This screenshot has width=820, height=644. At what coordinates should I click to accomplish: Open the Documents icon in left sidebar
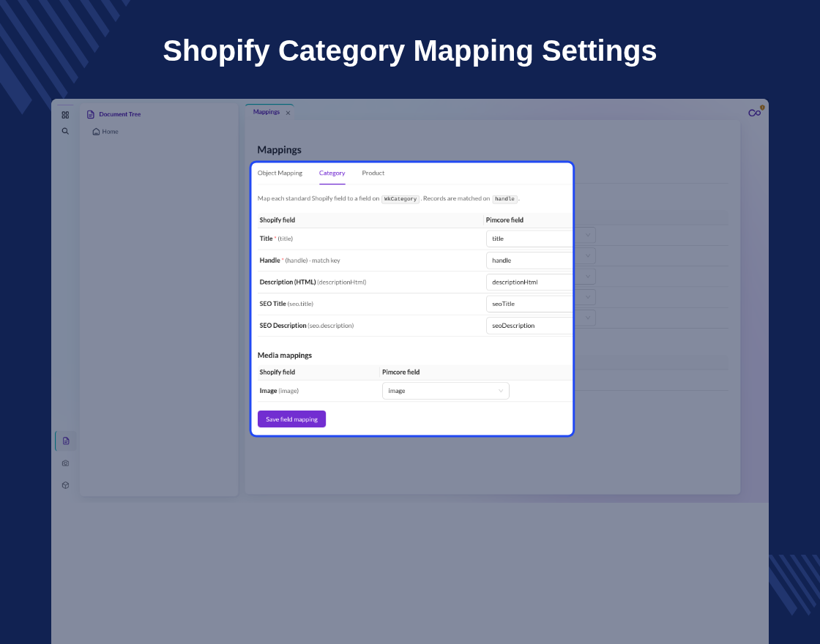pyautogui.click(x=66, y=441)
